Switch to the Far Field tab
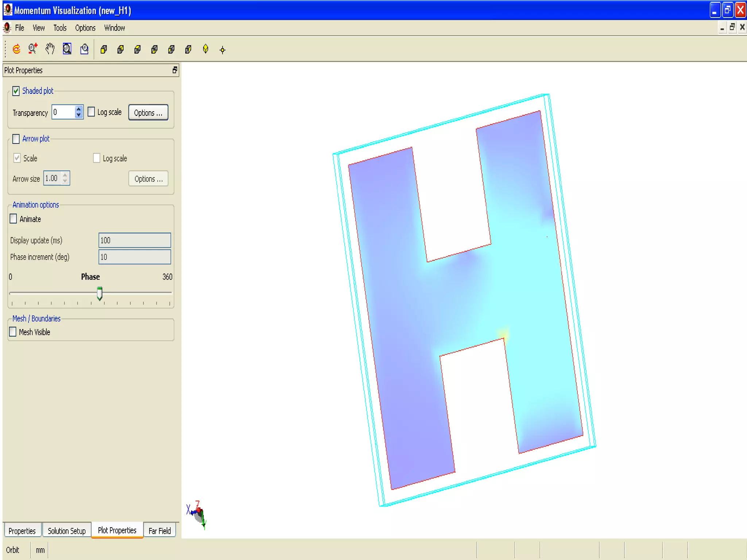The width and height of the screenshot is (747, 560). tap(159, 531)
